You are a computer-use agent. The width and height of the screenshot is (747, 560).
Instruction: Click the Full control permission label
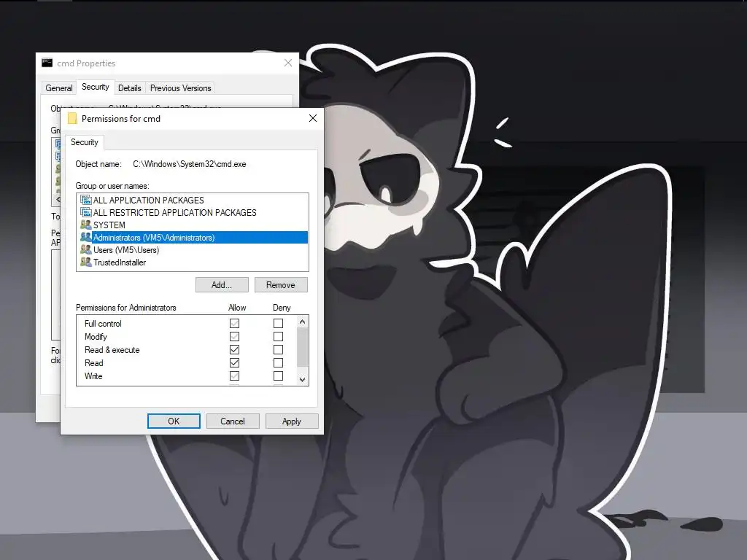[x=103, y=323]
